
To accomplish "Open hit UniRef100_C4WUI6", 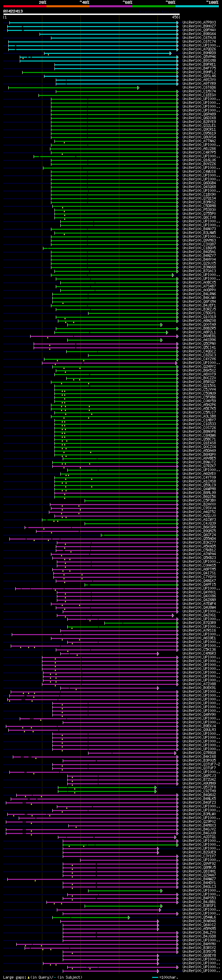I will pyautogui.click(x=199, y=172).
